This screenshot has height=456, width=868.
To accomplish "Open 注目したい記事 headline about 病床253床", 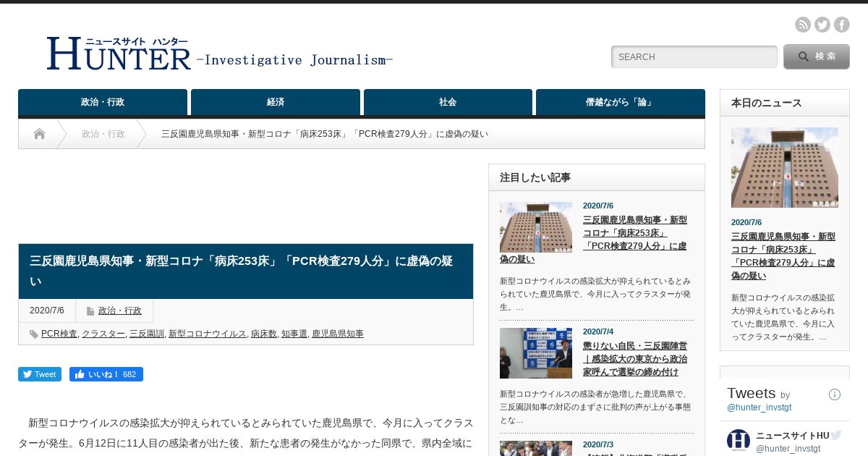I will coord(593,240).
